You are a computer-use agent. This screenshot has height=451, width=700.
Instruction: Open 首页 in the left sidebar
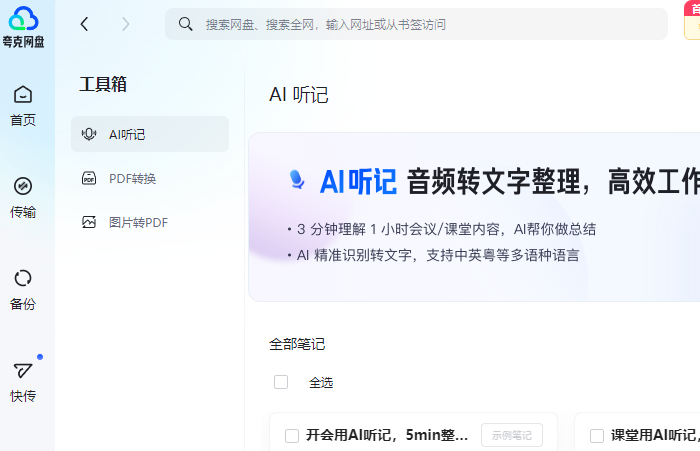pos(23,105)
